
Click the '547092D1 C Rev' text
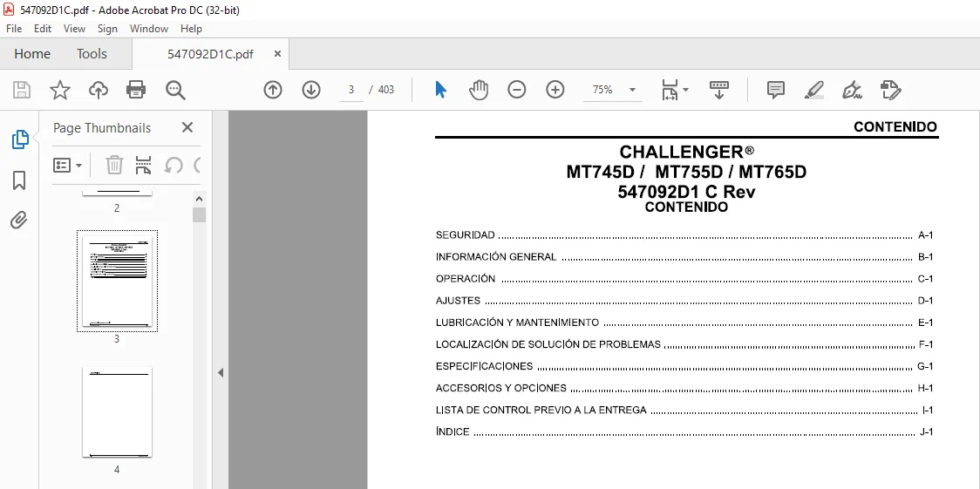(x=686, y=192)
